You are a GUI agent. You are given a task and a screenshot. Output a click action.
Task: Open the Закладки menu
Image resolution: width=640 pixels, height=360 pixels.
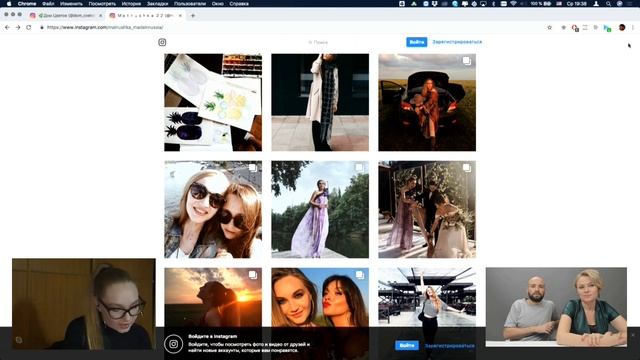tap(158, 4)
